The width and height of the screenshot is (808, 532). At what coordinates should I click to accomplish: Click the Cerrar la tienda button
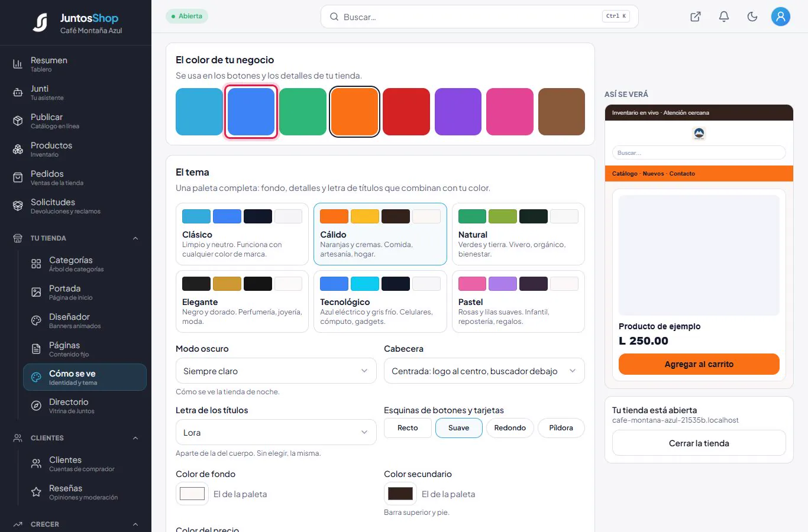[x=699, y=443]
